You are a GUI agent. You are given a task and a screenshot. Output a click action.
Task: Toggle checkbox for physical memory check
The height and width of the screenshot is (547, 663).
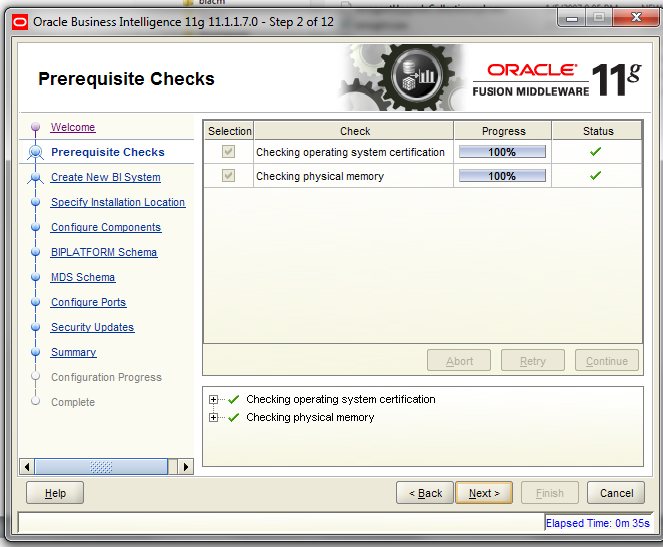(228, 175)
